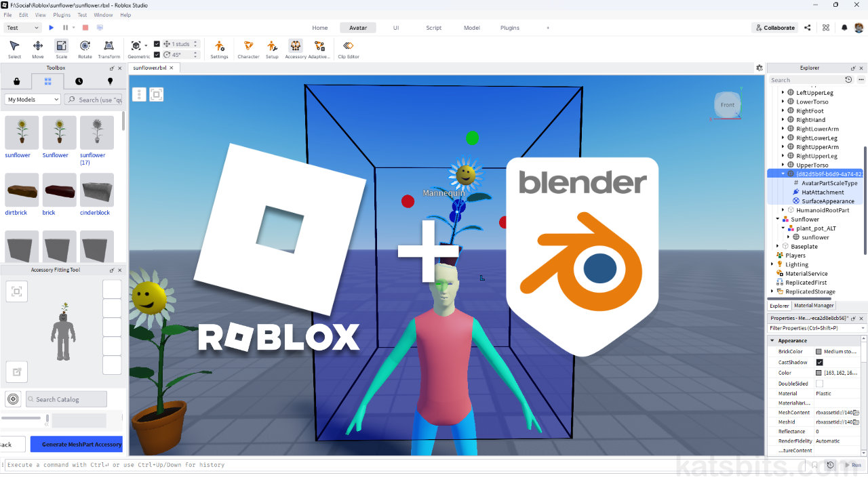The height and width of the screenshot is (488, 868).
Task: Open Explorer more options menu
Action: coord(861,80)
